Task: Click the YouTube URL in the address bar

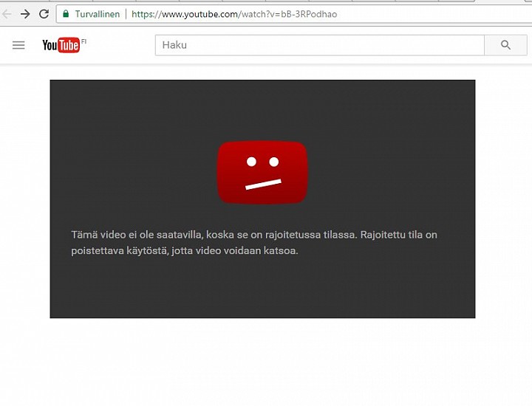Action: click(234, 14)
